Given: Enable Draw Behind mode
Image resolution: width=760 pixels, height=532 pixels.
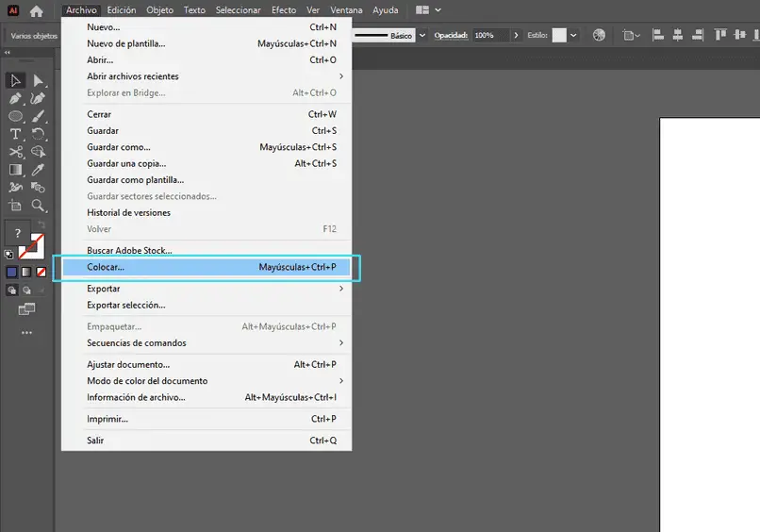Looking at the screenshot, I should 26,291.
